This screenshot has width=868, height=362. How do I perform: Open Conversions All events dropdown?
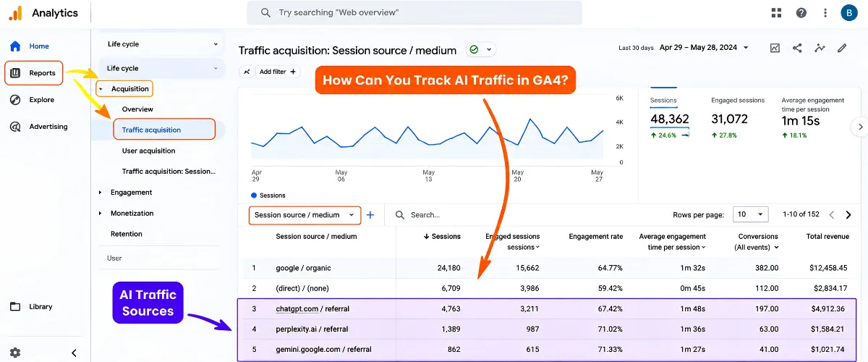(x=756, y=247)
